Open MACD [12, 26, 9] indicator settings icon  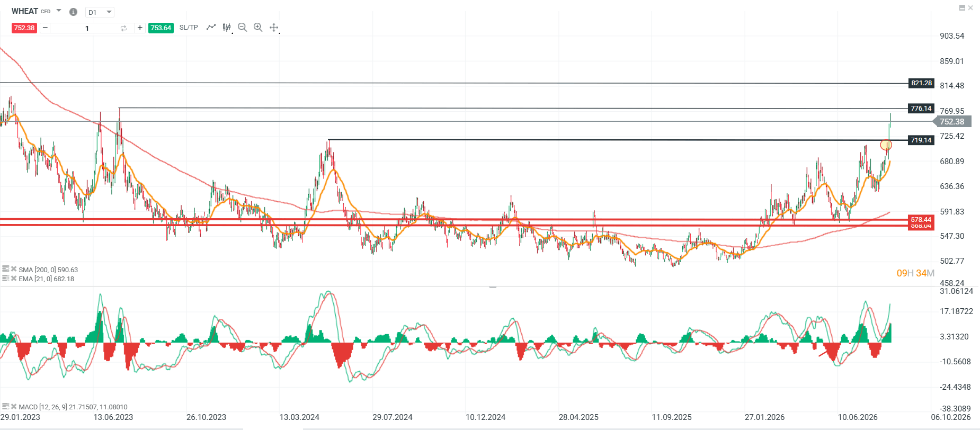[x=5, y=407]
